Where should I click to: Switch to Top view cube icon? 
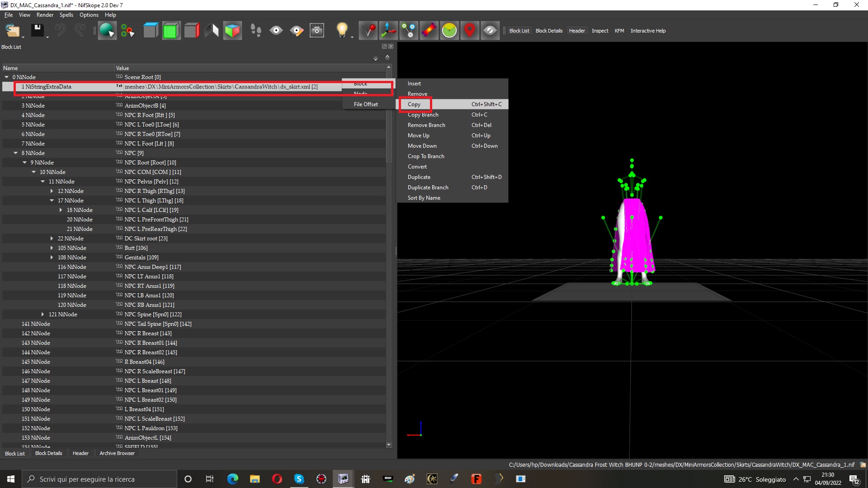point(151,31)
